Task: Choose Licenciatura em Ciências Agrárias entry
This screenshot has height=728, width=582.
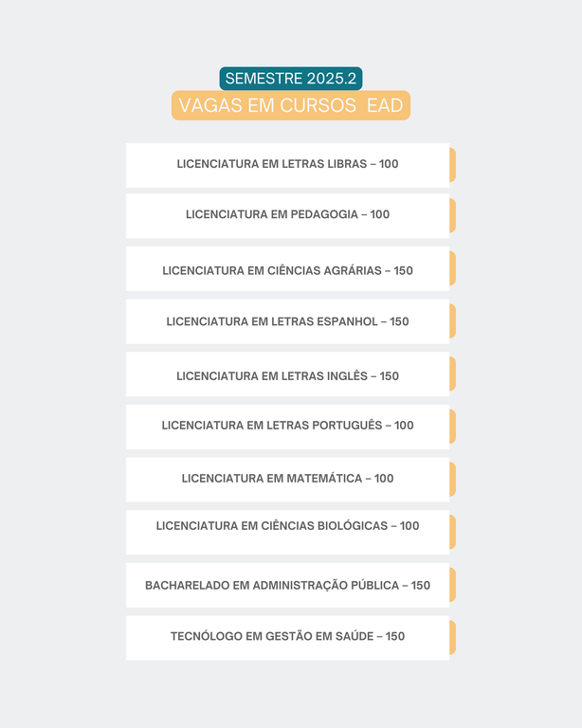Action: [x=287, y=270]
